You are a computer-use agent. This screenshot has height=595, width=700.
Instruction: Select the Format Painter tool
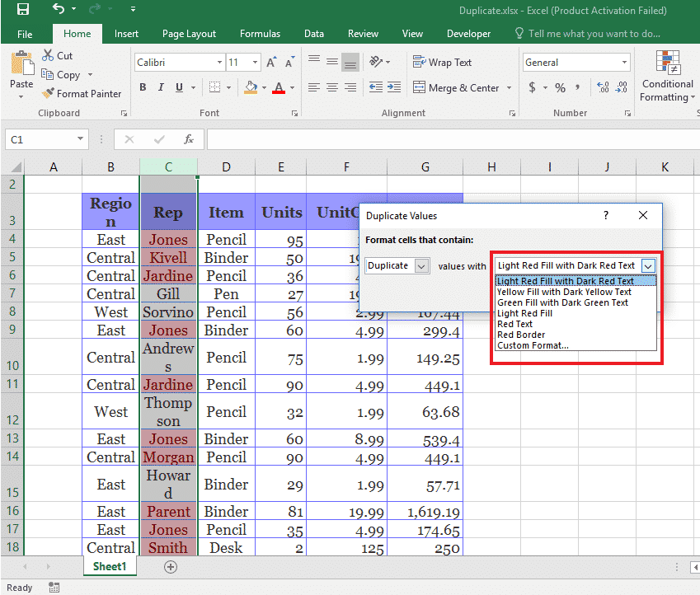pos(82,94)
